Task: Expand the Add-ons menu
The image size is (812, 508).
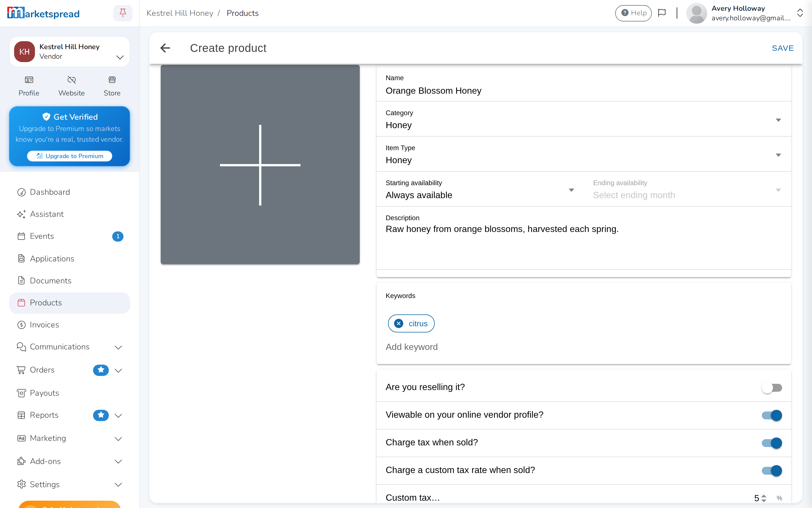Action: (118, 461)
